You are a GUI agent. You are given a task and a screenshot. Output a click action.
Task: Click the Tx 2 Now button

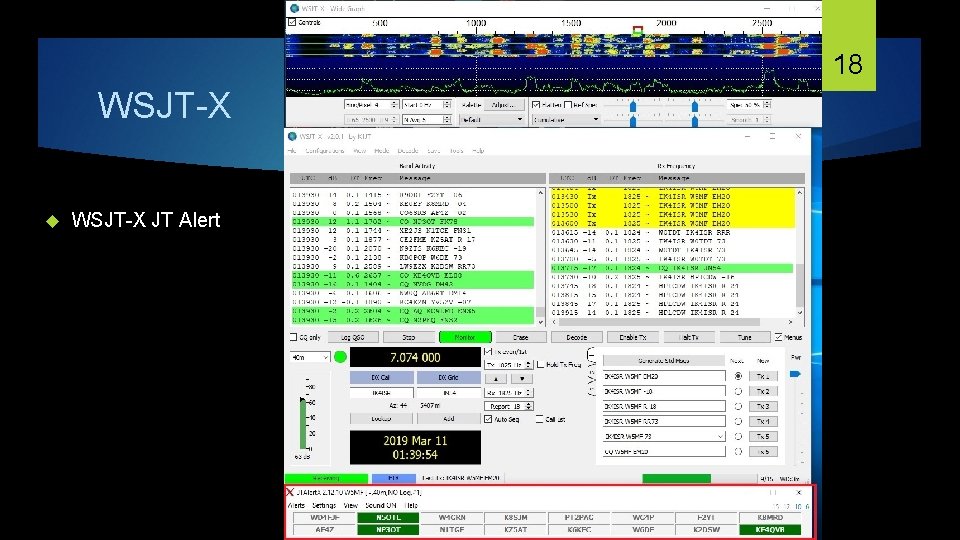click(763, 391)
